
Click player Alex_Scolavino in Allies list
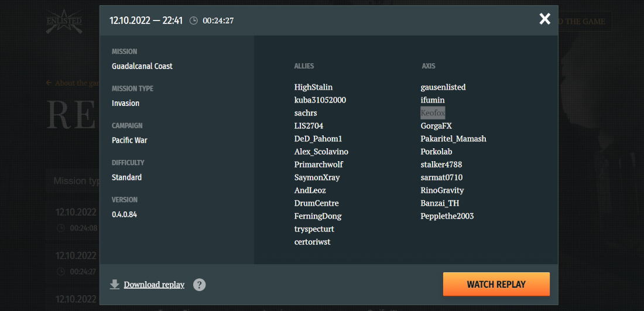coord(321,152)
